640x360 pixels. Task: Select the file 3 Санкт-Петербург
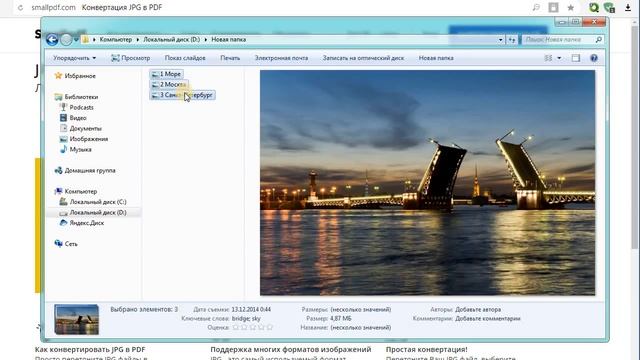(x=182, y=95)
